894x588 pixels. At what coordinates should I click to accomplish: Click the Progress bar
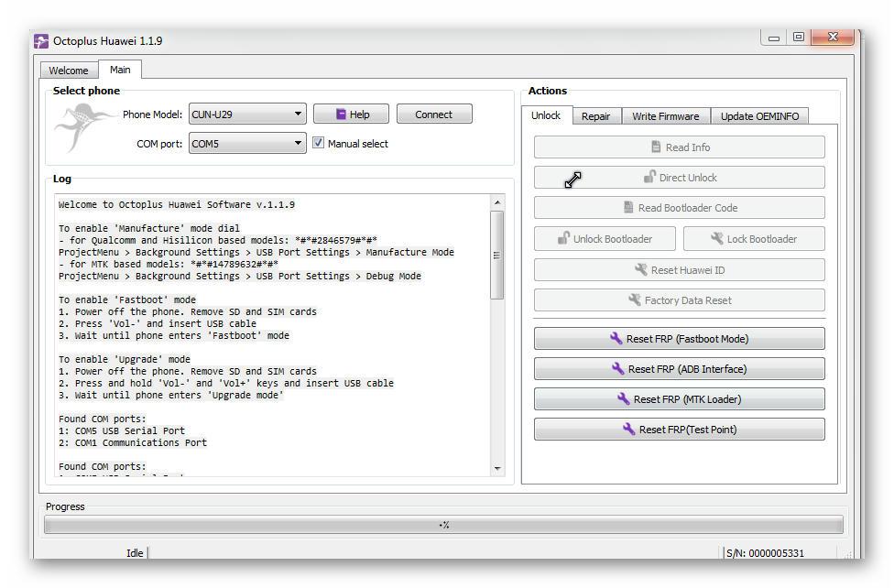point(443,525)
